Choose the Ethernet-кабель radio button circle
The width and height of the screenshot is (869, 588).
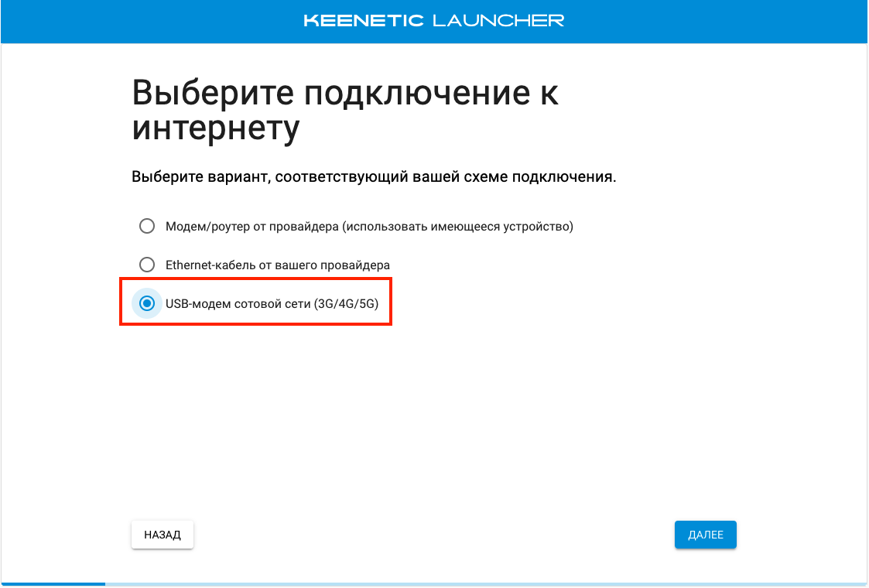pyautogui.click(x=146, y=265)
